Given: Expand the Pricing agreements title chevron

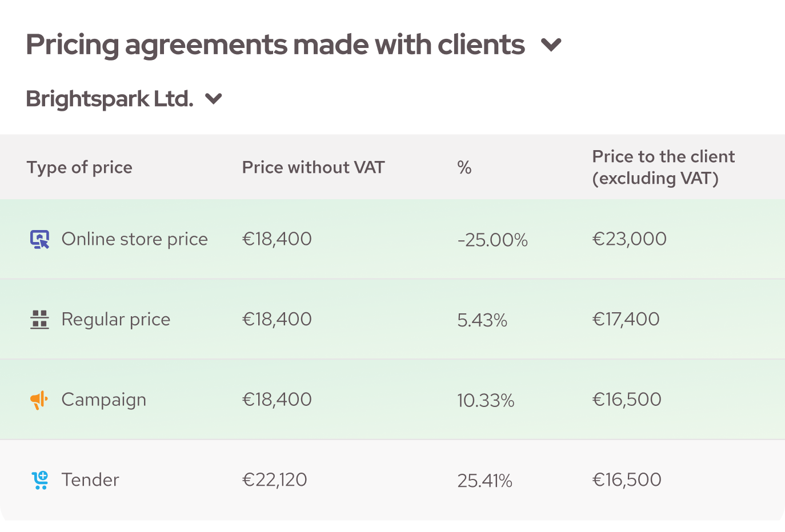Looking at the screenshot, I should pyautogui.click(x=551, y=45).
